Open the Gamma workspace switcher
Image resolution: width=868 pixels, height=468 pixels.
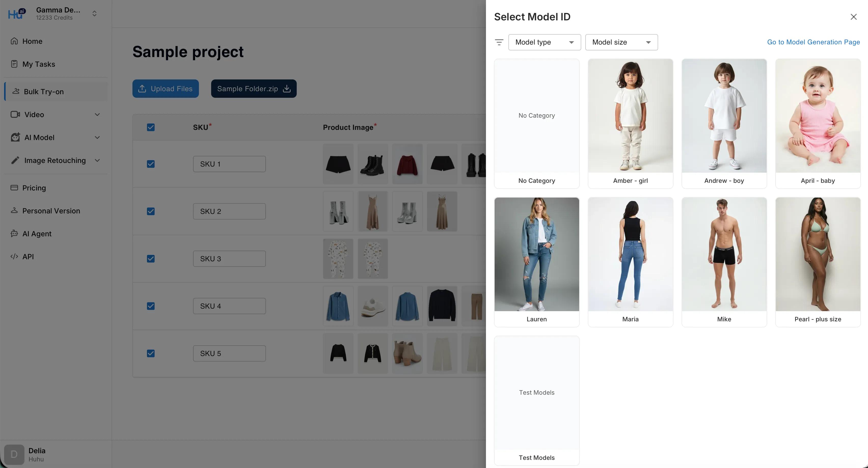click(95, 13)
